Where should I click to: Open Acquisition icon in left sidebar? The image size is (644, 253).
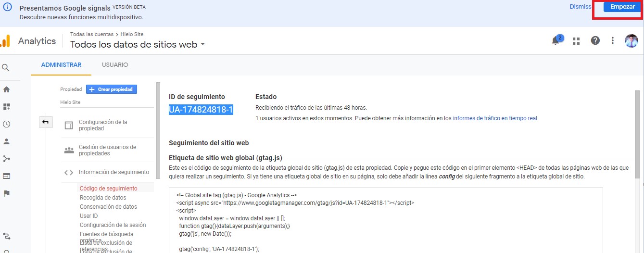[7, 159]
